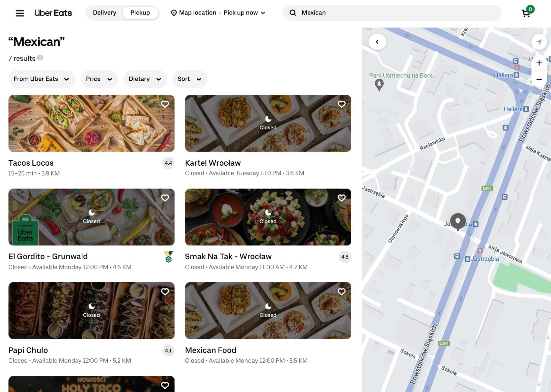Favorite Mexican Food with heart icon

click(342, 291)
